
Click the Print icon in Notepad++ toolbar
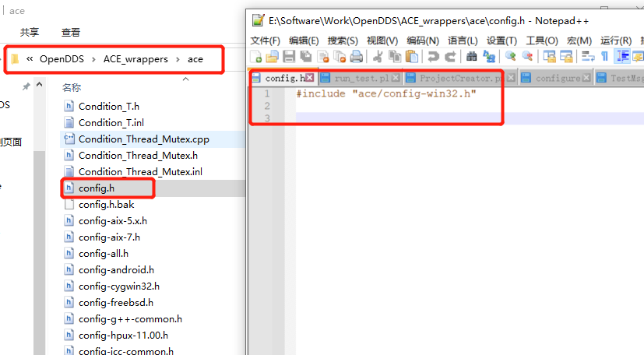click(x=357, y=57)
